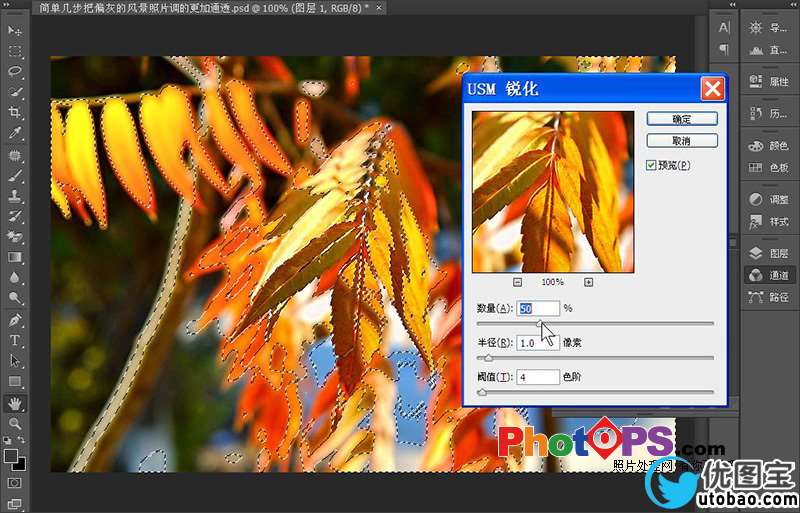
Task: Expand the Character panel column arrows
Action: pyautogui.click(x=733, y=4)
